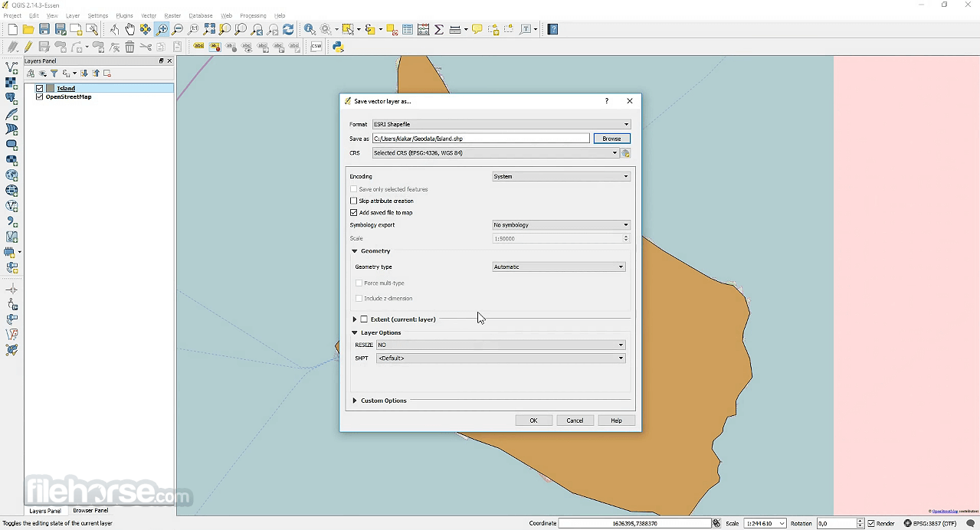Click Cancel in Save vector layer dialog

point(575,420)
